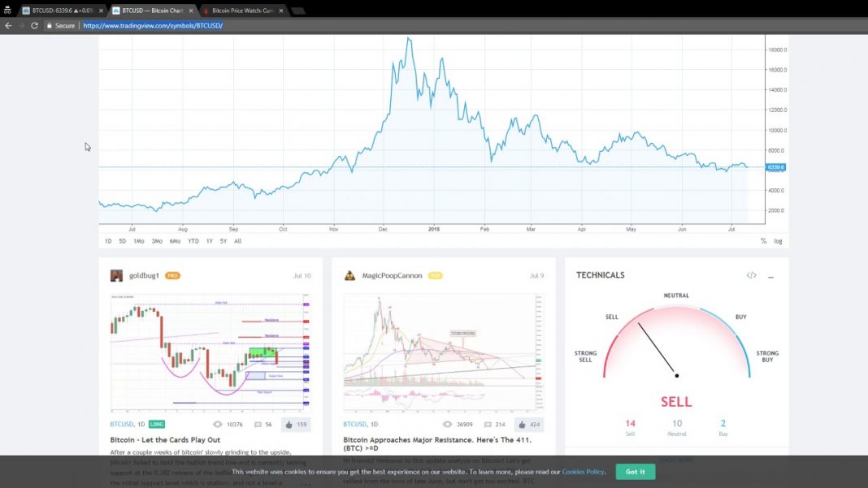Click goldbug1's profile avatar
The image size is (868, 488).
117,275
